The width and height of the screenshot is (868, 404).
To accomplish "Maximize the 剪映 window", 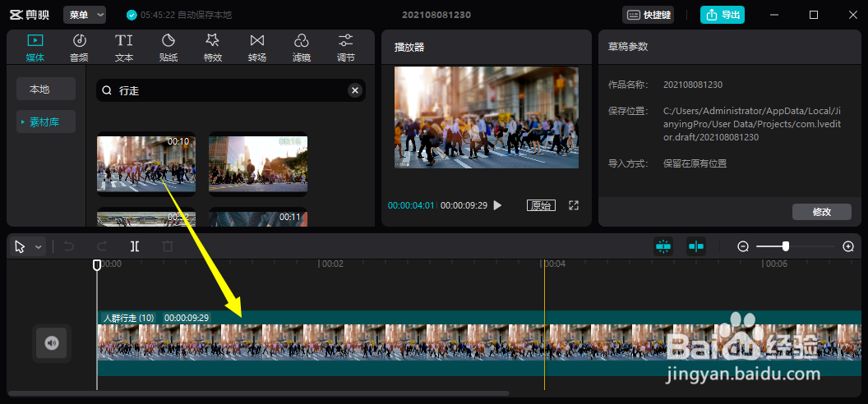I will (x=813, y=15).
